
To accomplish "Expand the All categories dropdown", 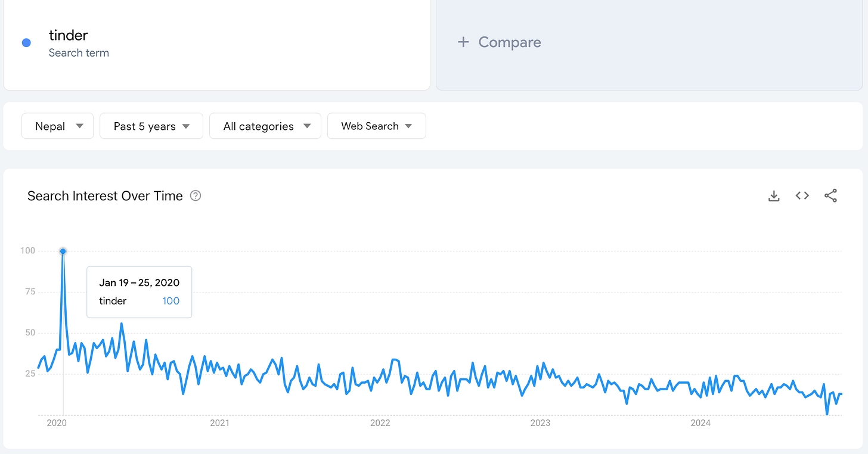I will click(x=265, y=126).
